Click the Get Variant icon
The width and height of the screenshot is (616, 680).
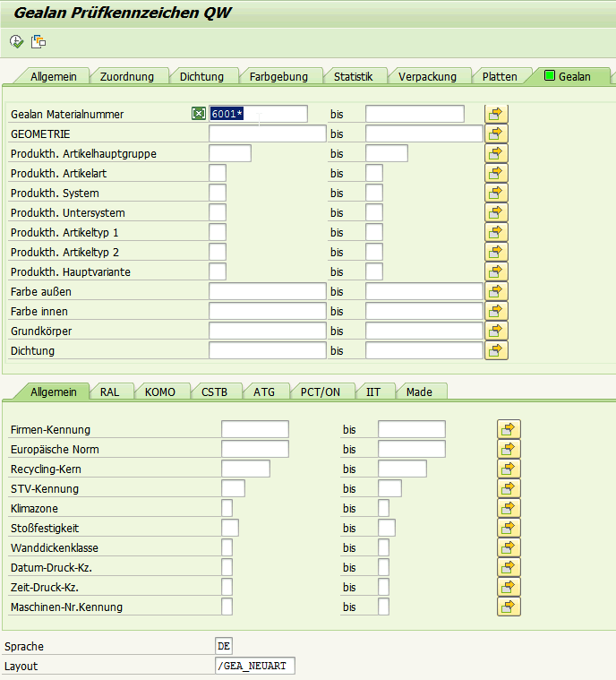[38, 41]
